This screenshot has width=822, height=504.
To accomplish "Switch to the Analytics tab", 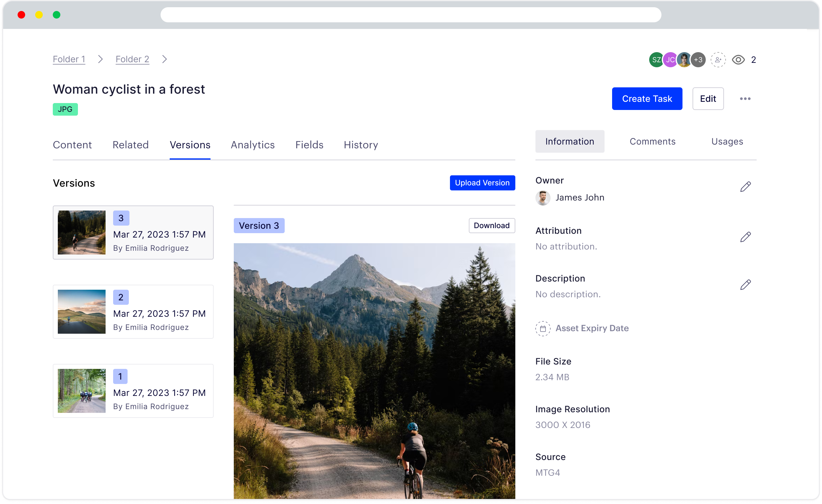I will (252, 145).
